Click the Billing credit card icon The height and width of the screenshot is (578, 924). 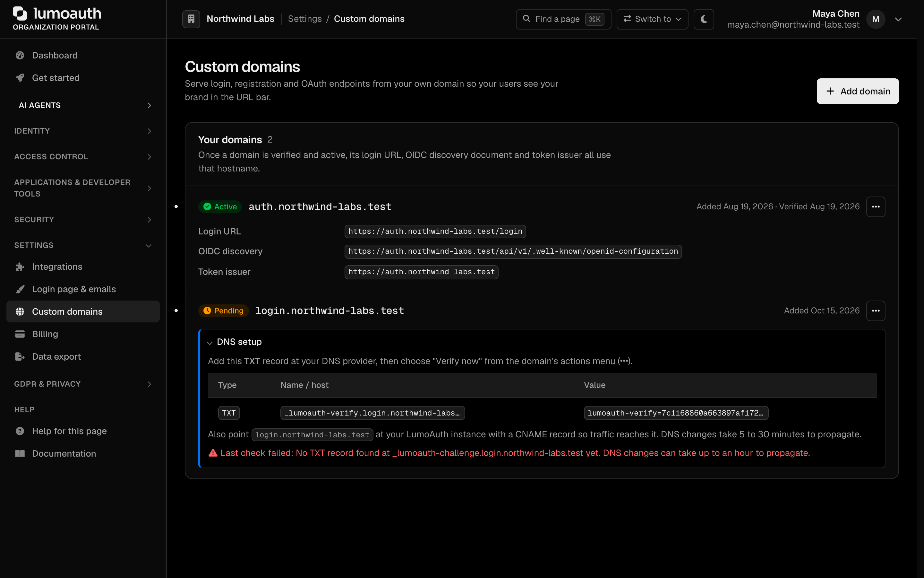click(x=20, y=334)
